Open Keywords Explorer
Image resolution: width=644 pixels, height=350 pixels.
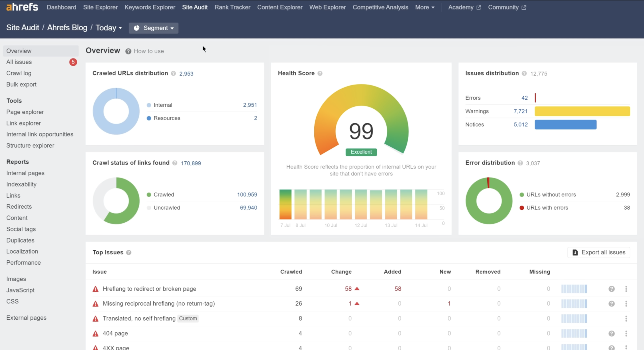150,7
